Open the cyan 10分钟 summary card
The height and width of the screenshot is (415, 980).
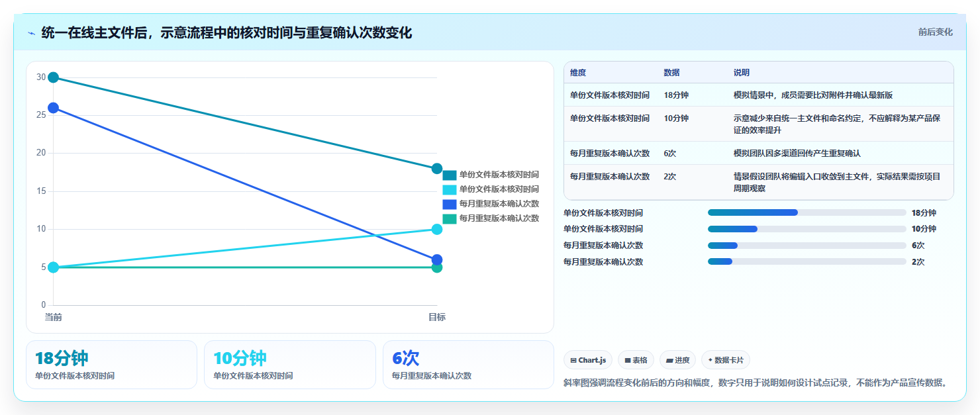(x=289, y=365)
